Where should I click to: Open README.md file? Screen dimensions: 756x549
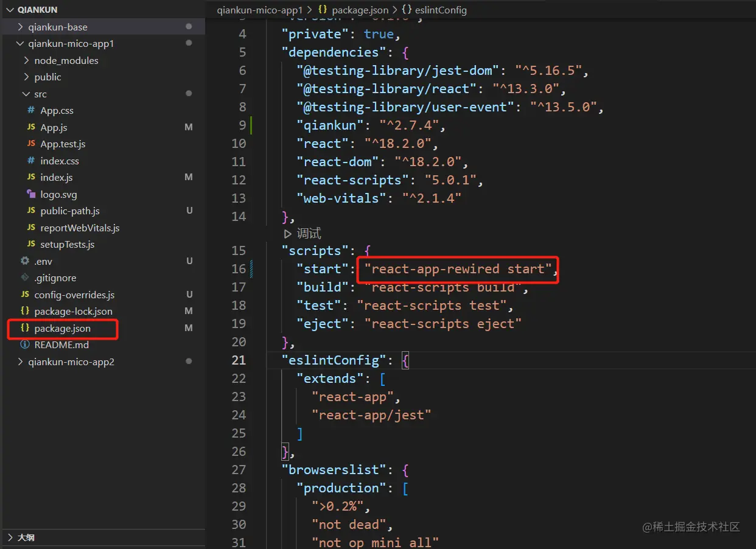pyautogui.click(x=61, y=344)
